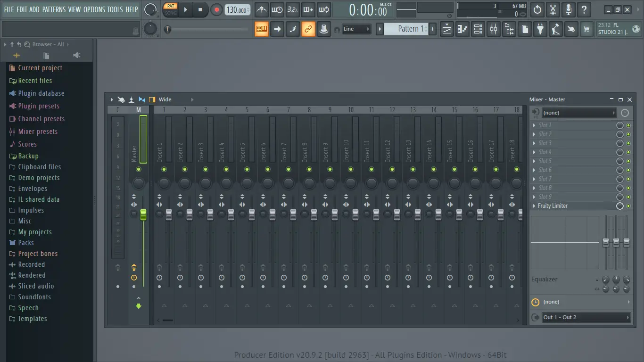644x362 pixels.
Task: Mute the Master channel LED
Action: (139, 169)
